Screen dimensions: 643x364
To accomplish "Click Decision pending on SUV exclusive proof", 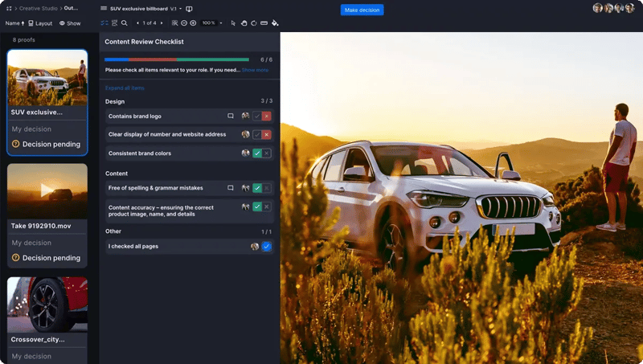I will click(x=47, y=144).
